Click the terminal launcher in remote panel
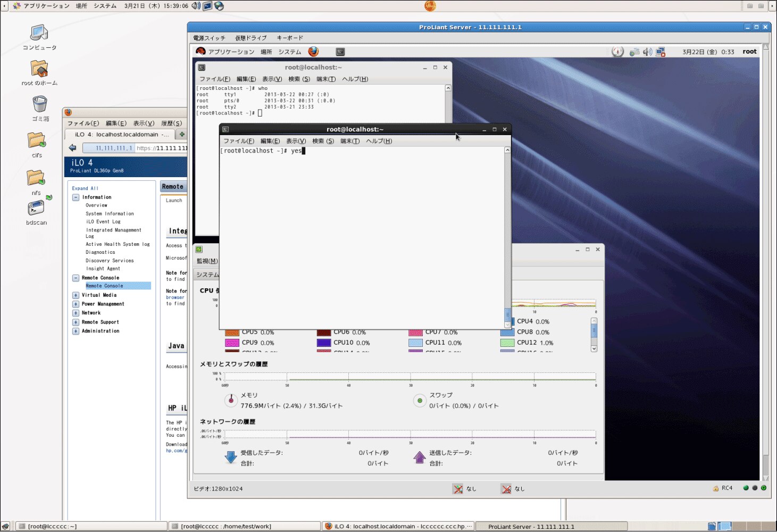The image size is (777, 532). pyautogui.click(x=340, y=52)
